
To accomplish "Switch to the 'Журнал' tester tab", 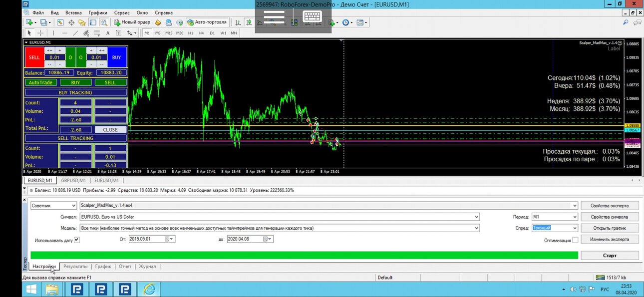I will [147, 267].
